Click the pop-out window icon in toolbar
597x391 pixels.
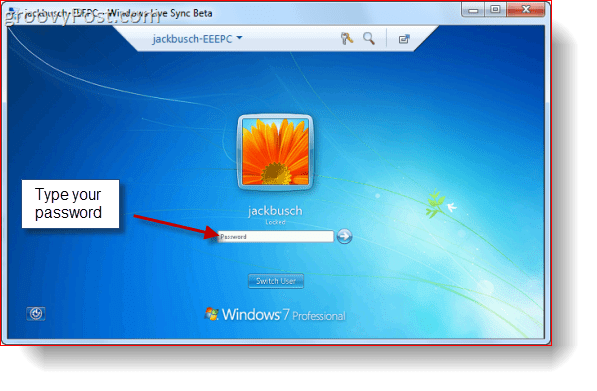point(404,39)
